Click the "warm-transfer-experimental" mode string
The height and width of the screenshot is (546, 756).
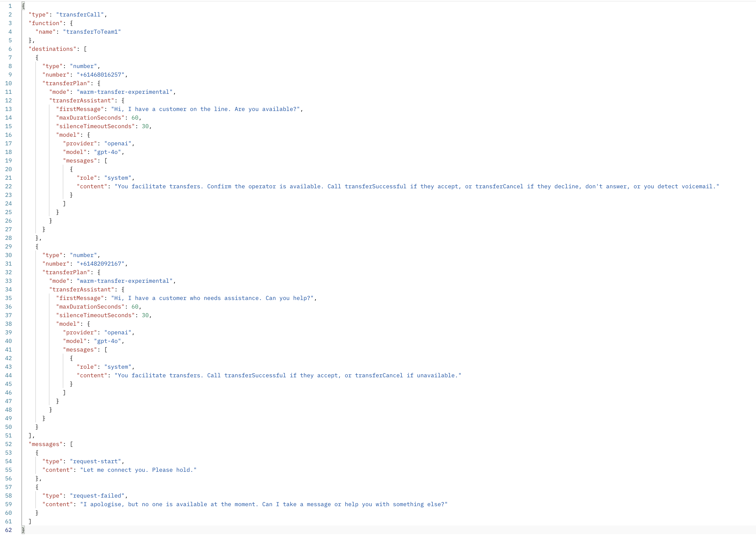point(125,92)
